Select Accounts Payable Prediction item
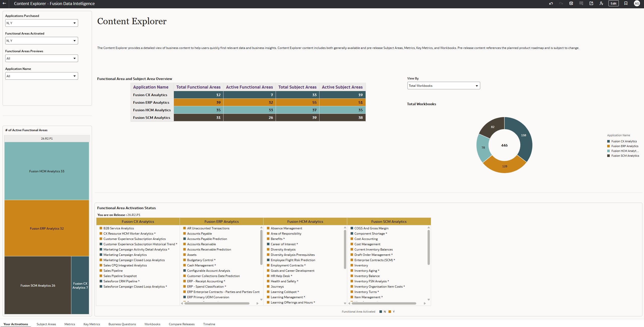644x327 pixels. (207, 239)
